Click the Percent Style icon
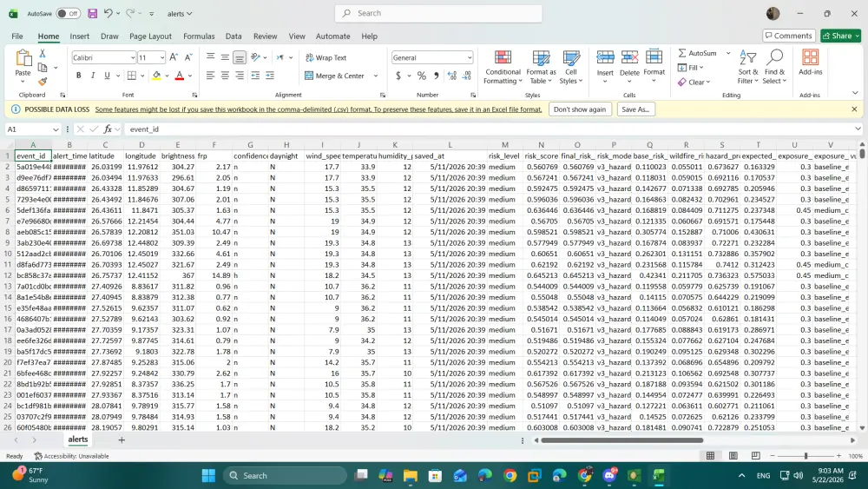This screenshot has width=868, height=489. [x=422, y=76]
